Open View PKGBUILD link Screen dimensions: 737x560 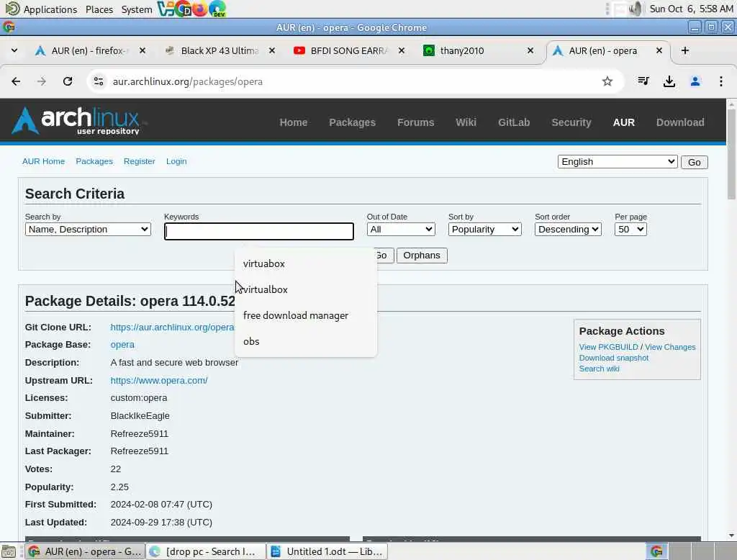click(x=608, y=347)
